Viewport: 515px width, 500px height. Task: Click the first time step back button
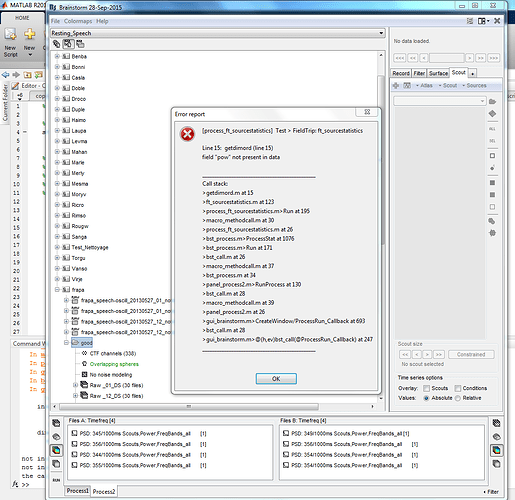point(399,58)
